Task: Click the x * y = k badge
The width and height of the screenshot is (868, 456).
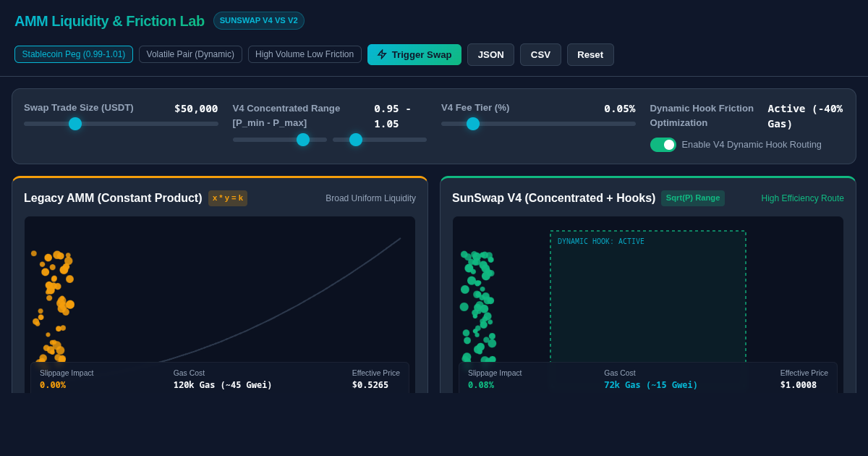Action: point(228,198)
